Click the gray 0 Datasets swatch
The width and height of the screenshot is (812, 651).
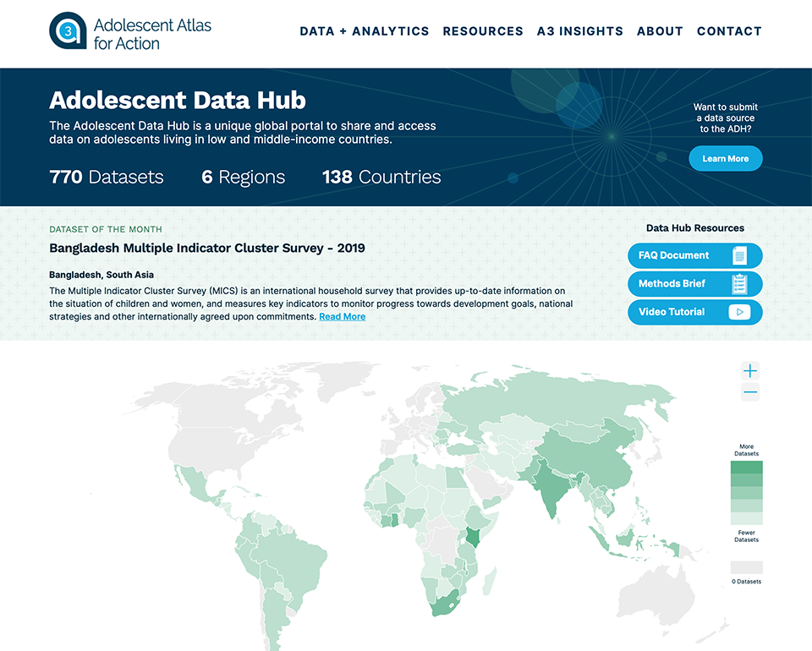click(746, 567)
